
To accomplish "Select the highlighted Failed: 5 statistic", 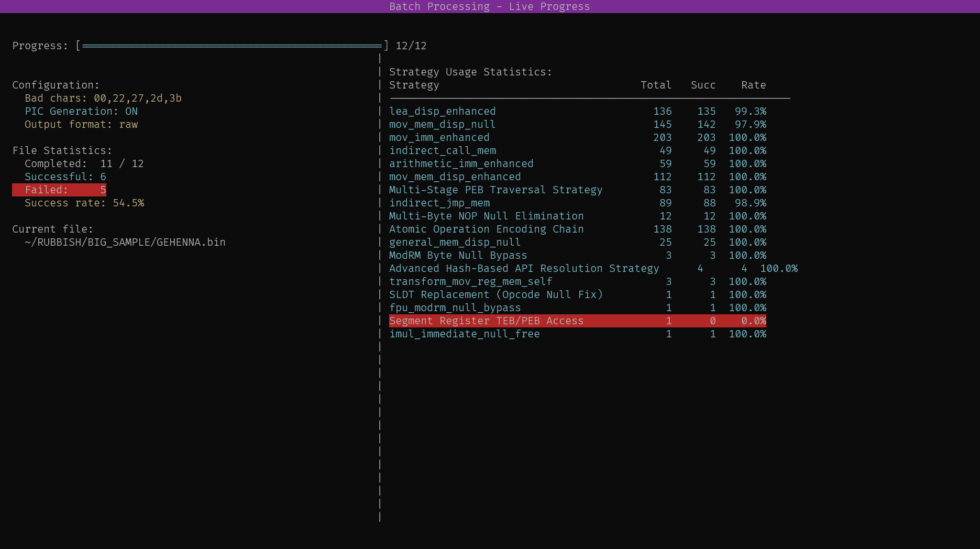I will pyautogui.click(x=59, y=190).
